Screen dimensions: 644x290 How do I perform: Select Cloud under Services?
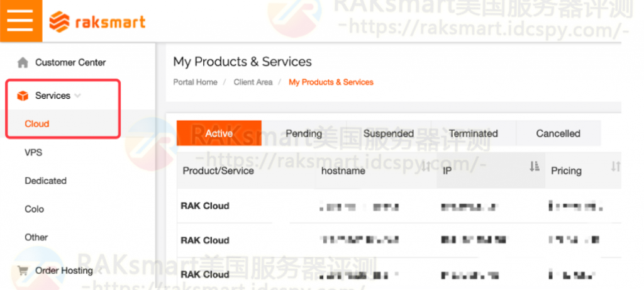coord(37,124)
